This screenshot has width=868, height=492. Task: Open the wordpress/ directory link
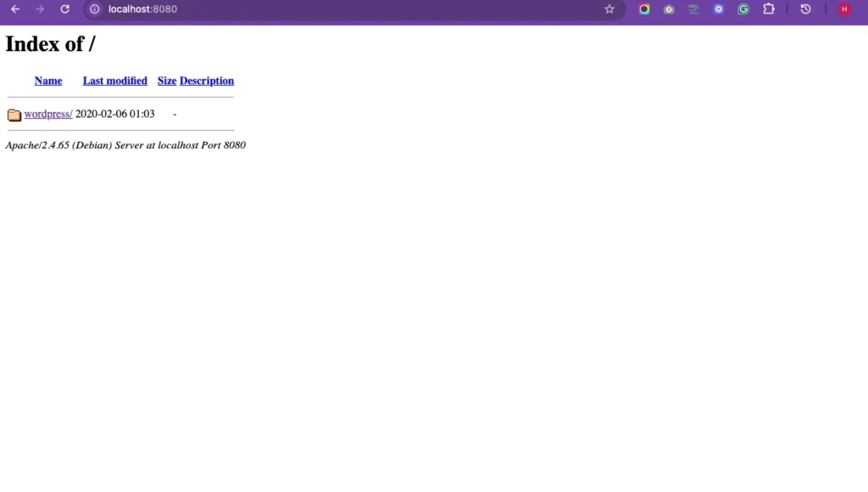[48, 114]
